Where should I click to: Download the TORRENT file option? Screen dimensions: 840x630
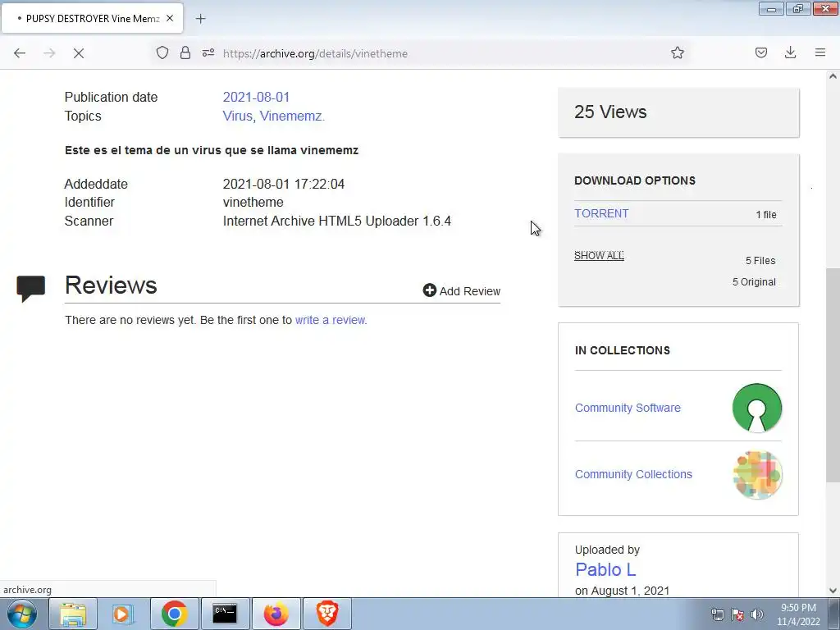[x=601, y=213]
